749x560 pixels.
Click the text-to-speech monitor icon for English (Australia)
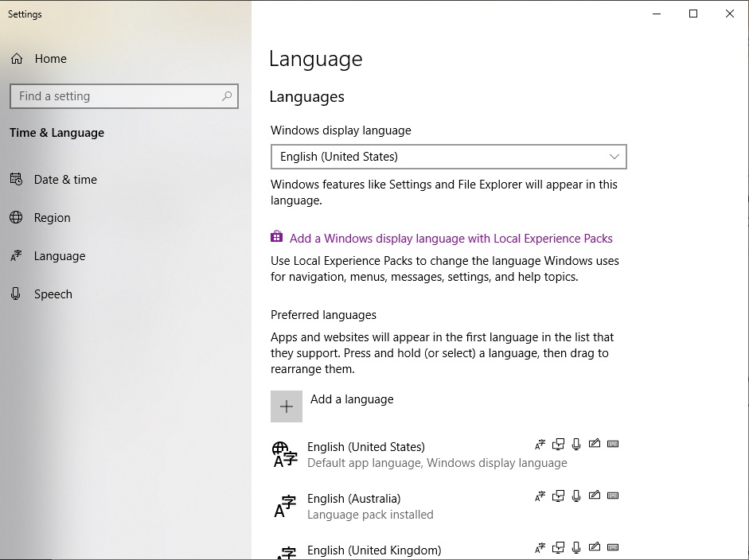558,496
